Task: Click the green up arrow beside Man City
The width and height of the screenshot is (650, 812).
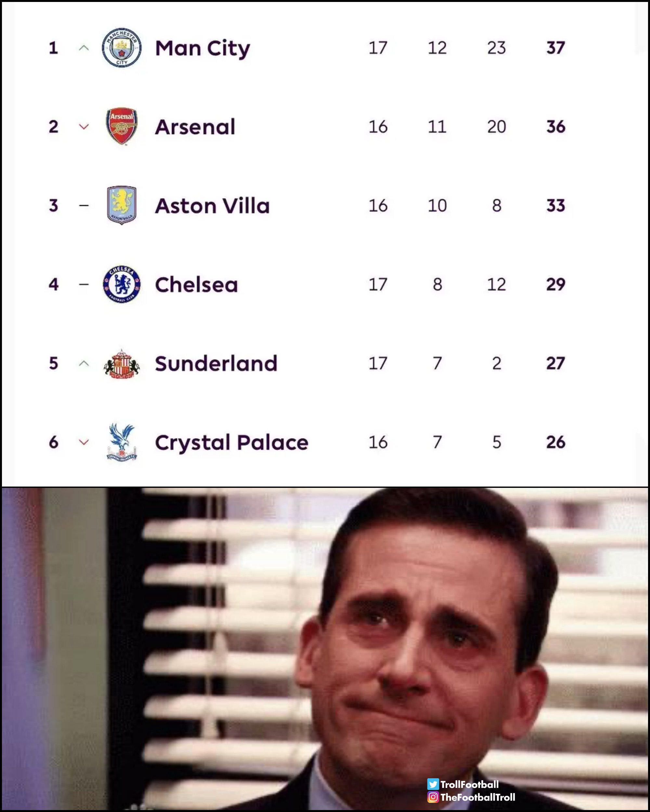Action: click(84, 48)
